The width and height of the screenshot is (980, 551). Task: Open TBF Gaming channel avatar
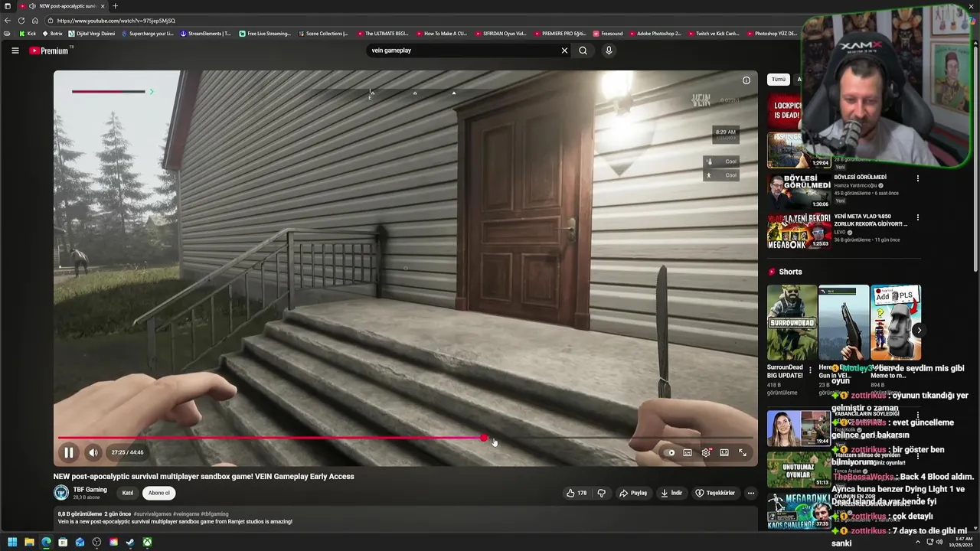[61, 493]
